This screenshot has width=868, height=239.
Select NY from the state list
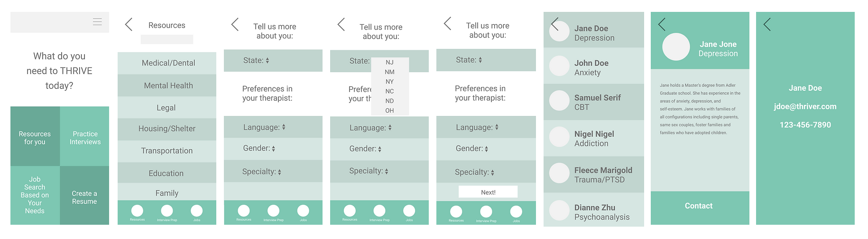click(x=389, y=82)
